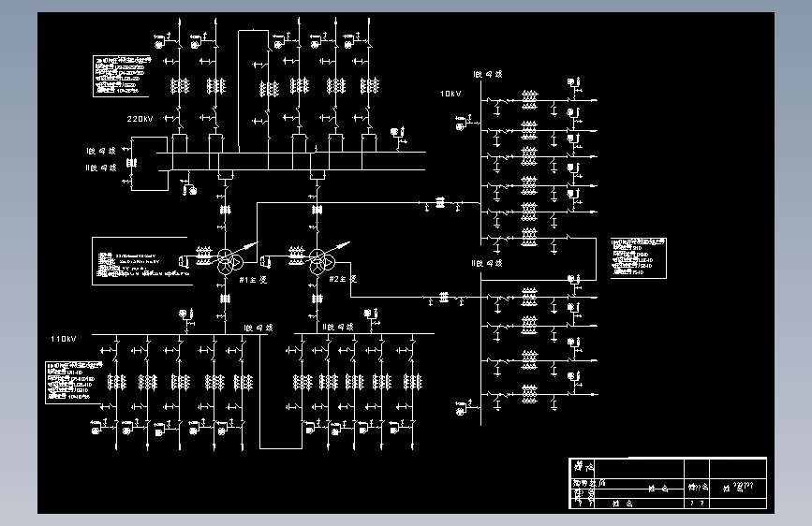Select current transformer below #1 main transformer
The height and width of the screenshot is (526, 812).
click(x=225, y=299)
